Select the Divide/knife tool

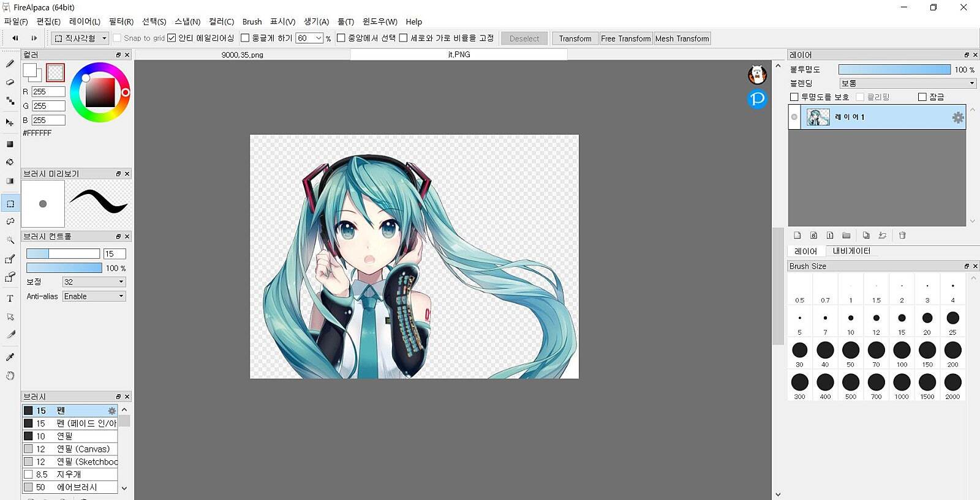click(10, 335)
